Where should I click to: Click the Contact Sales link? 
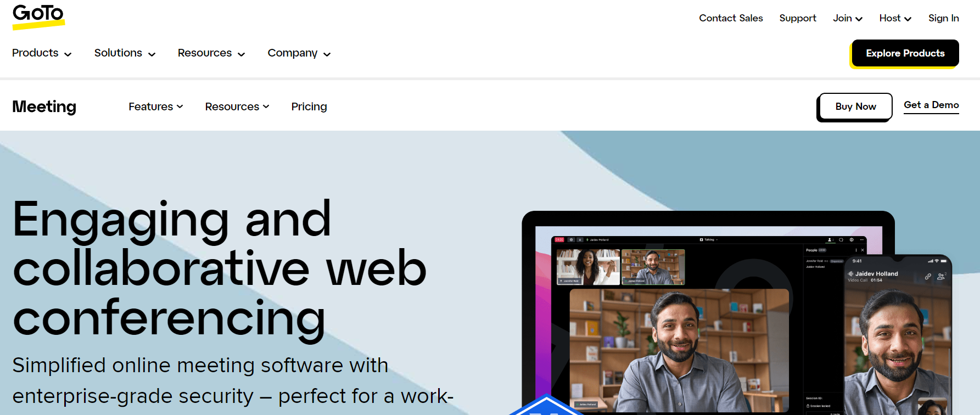pos(731,18)
